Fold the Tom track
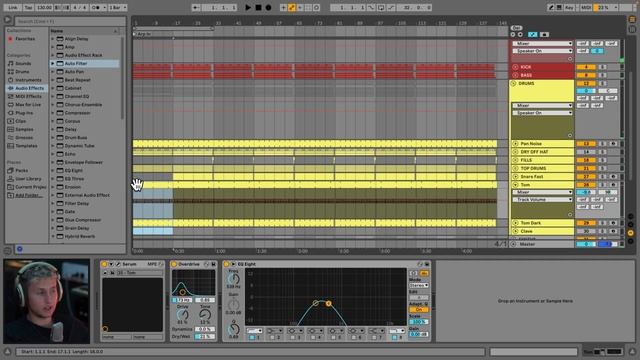The height and width of the screenshot is (360, 640). (x=515, y=184)
